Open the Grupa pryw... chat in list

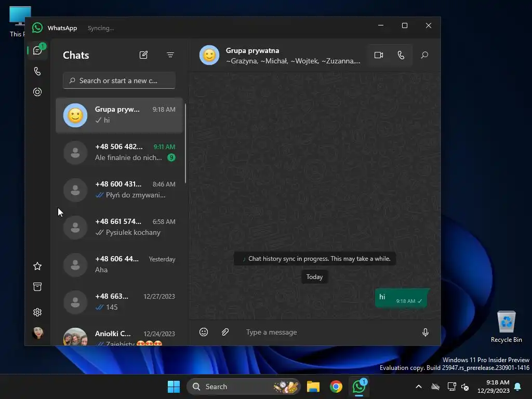(119, 115)
